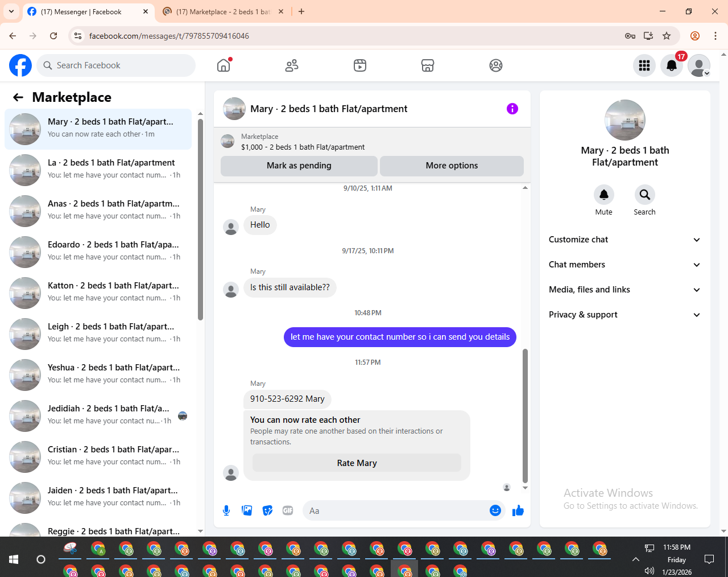The image size is (728, 577).
Task: Reload the page with browser refresh icon
Action: 53,36
